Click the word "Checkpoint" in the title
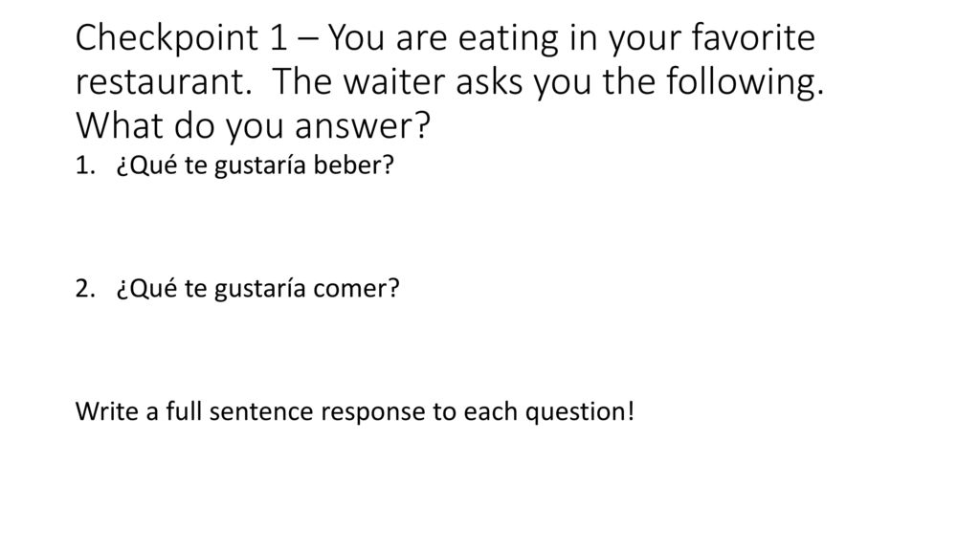The image size is (980, 551). [x=167, y=38]
